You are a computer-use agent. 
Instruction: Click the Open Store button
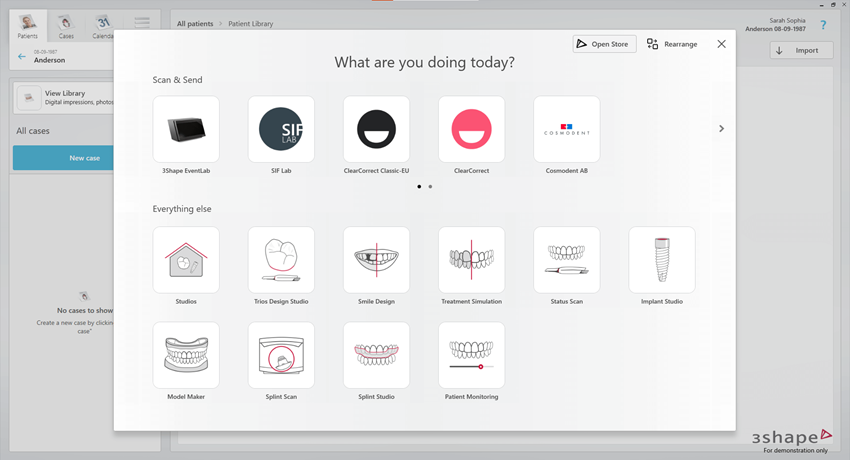tap(604, 44)
